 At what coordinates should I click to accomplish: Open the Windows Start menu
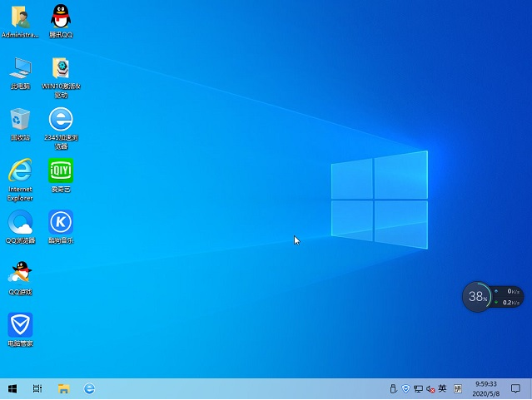coord(12,388)
